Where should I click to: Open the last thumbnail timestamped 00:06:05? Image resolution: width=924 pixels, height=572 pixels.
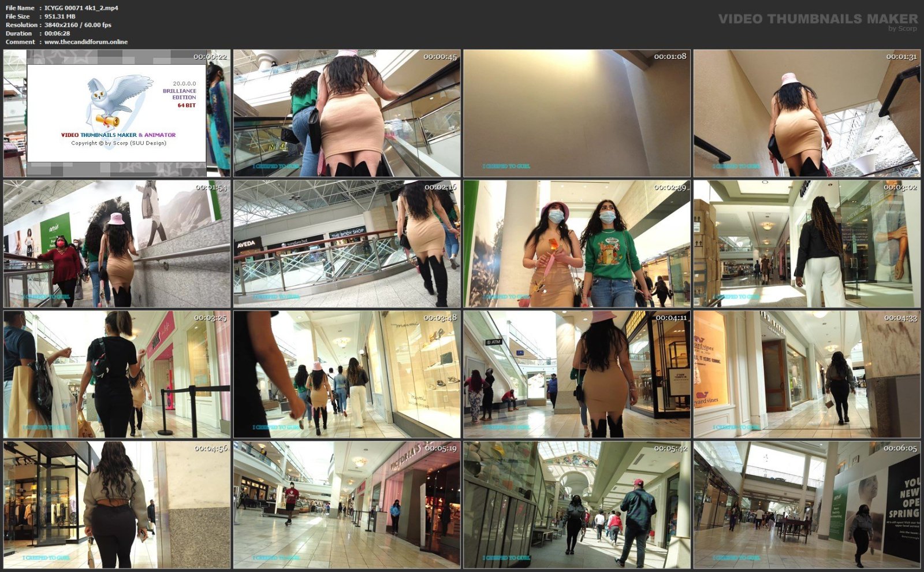pos(807,505)
